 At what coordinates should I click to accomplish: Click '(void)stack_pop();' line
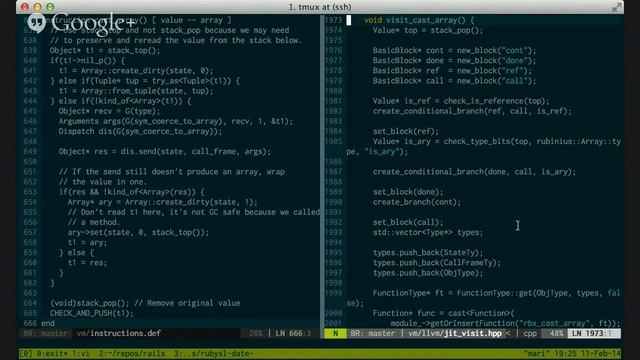pos(145,303)
